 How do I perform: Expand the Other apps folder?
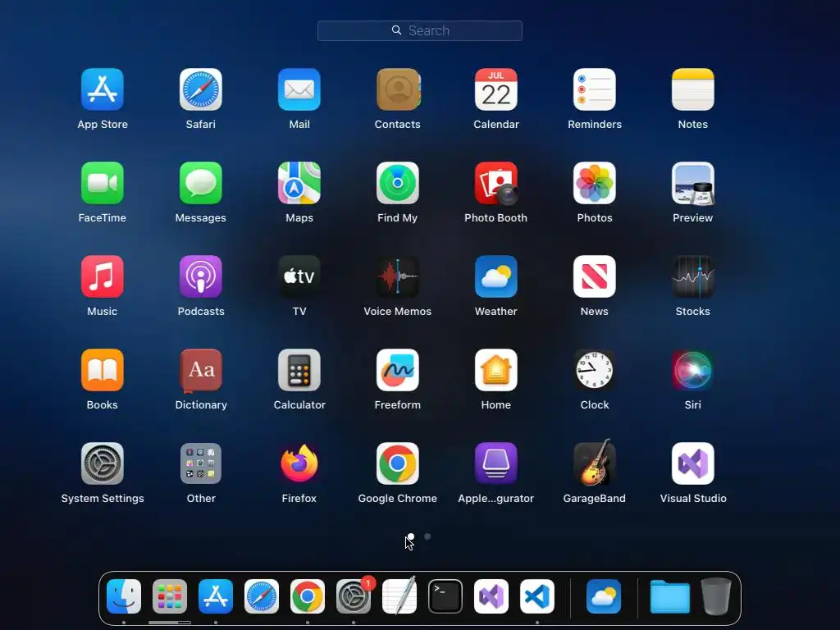pos(201,463)
